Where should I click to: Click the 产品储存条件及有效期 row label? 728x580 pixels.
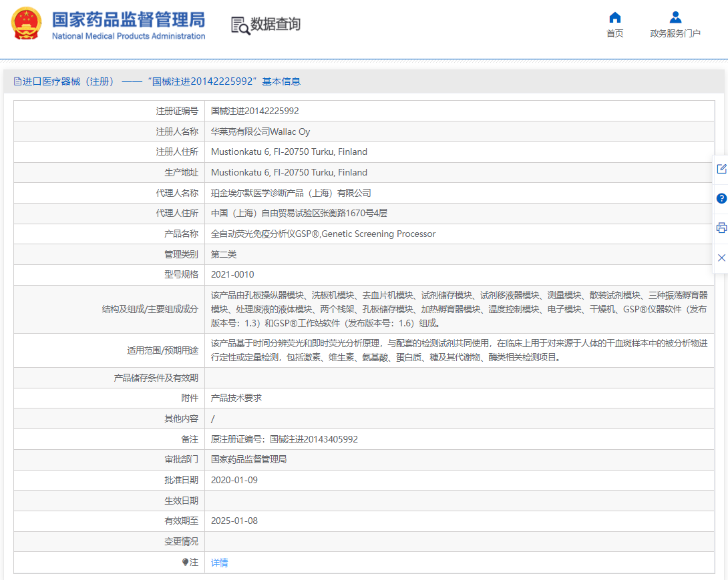(x=156, y=378)
